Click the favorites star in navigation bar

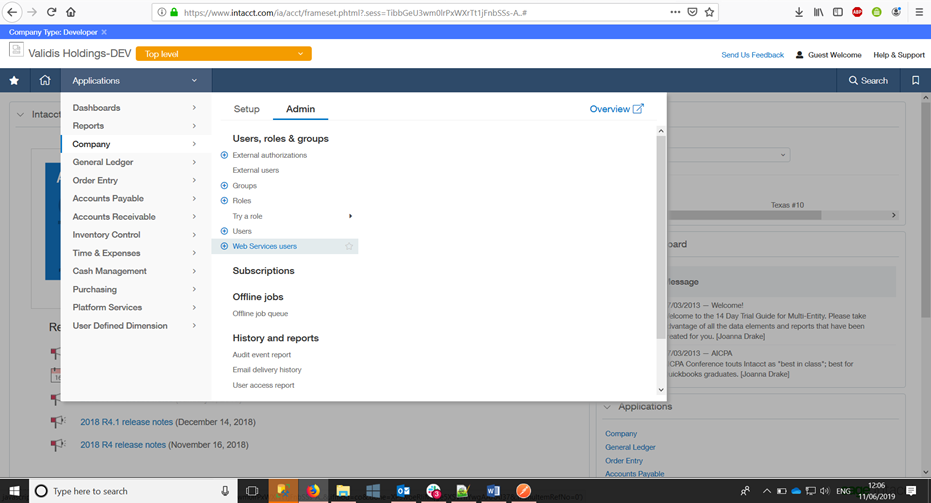point(14,80)
